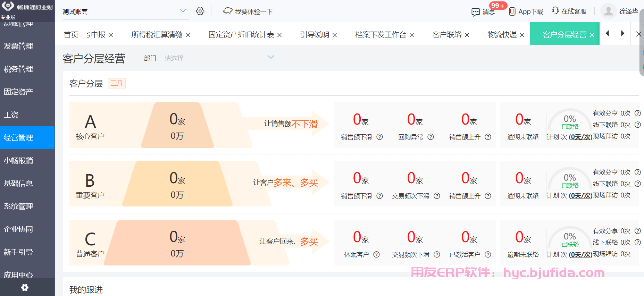Close the 固定资产折旧统计表 tab
The width and height of the screenshot is (644, 296).
point(279,35)
